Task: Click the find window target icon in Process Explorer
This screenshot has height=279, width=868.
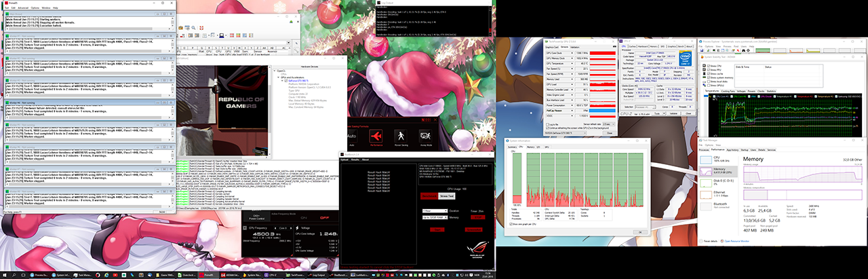Action: (x=748, y=50)
